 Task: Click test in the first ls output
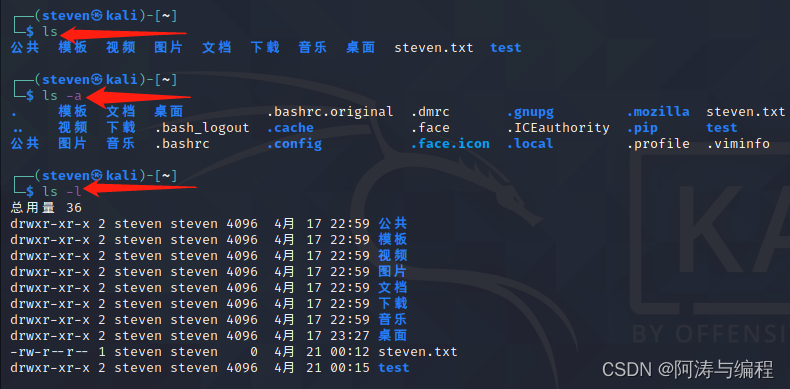506,48
